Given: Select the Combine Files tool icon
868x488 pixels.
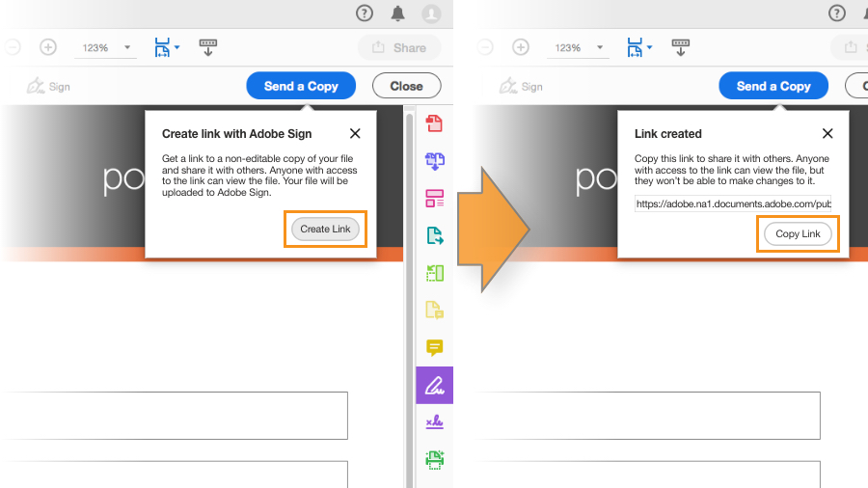Looking at the screenshot, I should pos(434,161).
